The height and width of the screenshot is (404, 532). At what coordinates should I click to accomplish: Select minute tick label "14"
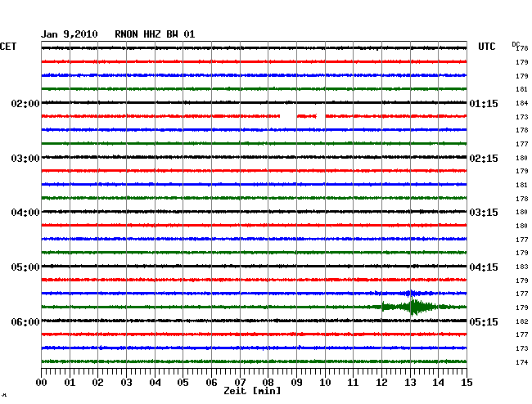pos(438,383)
